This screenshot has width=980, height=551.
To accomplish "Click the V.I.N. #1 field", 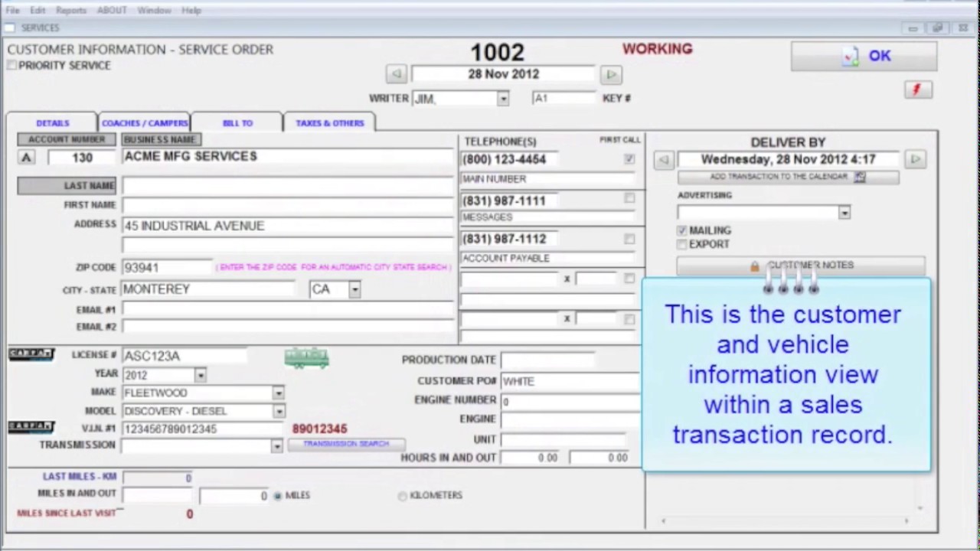I will 202,429.
